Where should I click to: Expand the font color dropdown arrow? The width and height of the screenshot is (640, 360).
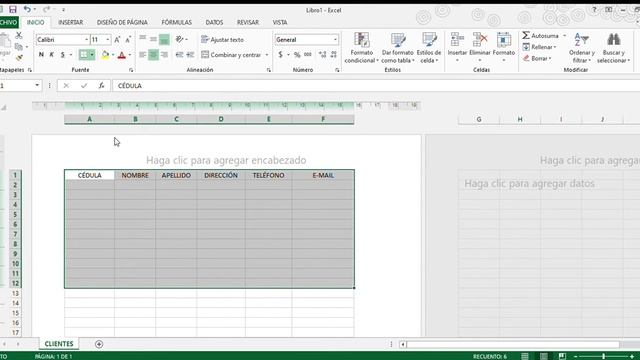[130, 55]
